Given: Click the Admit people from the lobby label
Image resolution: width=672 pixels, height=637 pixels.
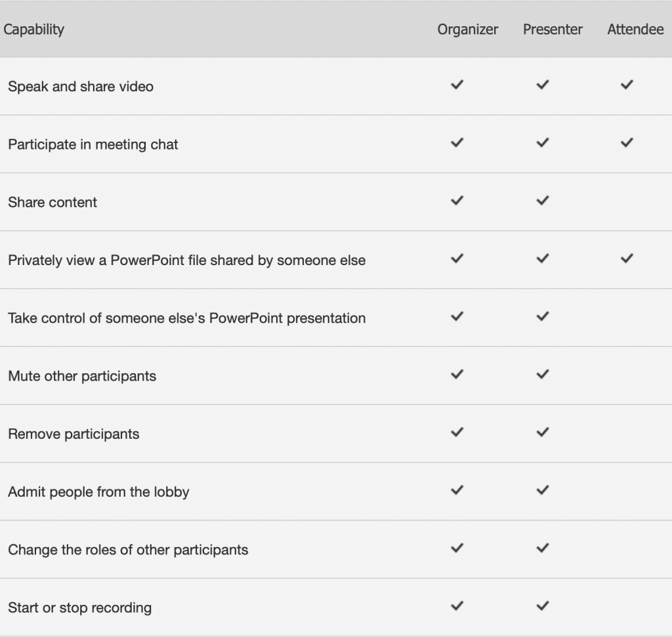Looking at the screenshot, I should point(98,492).
